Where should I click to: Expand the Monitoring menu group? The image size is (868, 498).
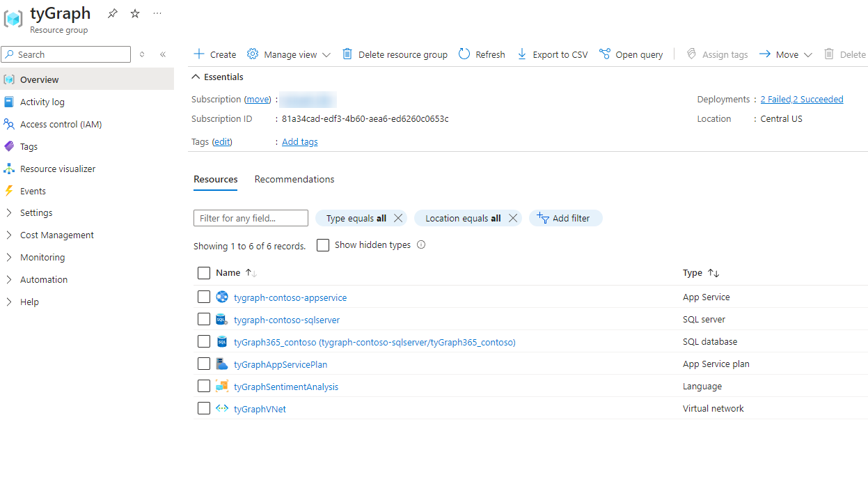coord(9,258)
